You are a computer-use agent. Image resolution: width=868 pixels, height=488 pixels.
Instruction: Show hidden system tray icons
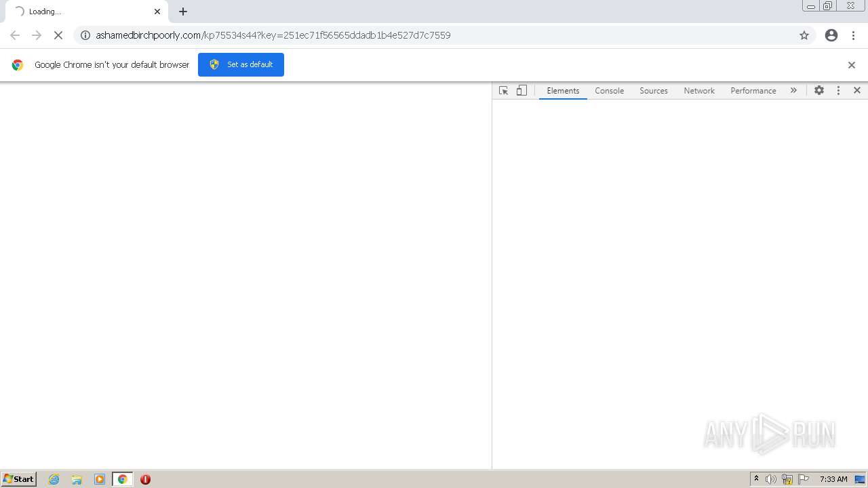[756, 479]
